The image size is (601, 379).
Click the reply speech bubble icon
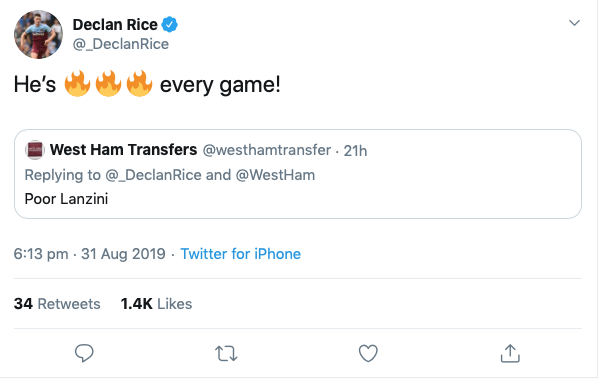(84, 353)
